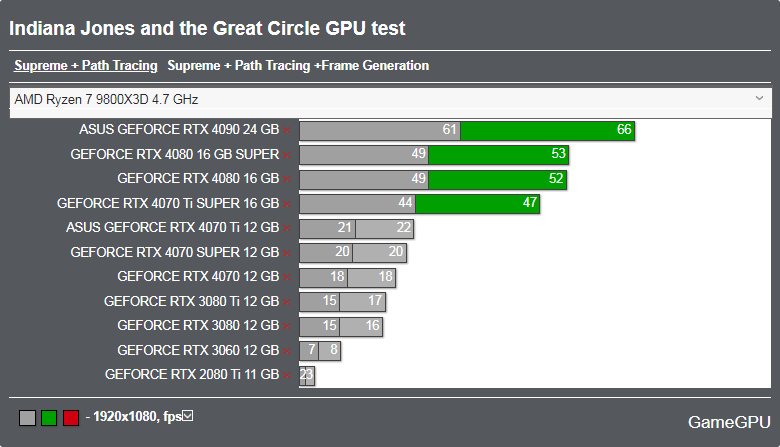Expand CPU list using the chevron arrow
The width and height of the screenshot is (780, 447).
759,98
